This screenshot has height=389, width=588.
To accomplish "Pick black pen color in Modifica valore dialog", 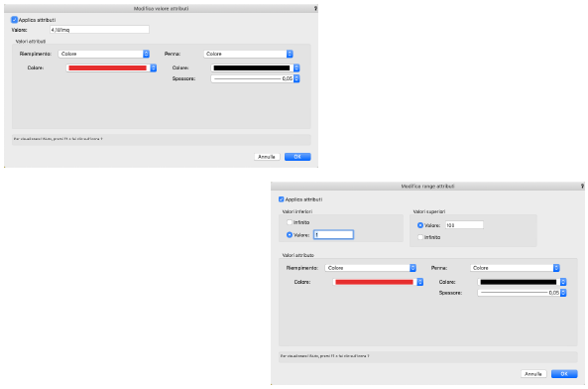I will click(x=255, y=67).
